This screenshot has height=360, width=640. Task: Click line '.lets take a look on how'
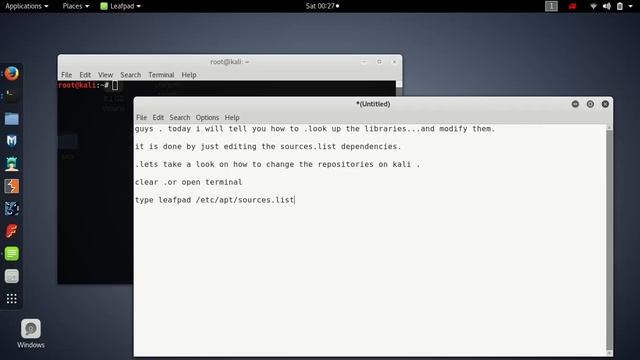point(278,164)
